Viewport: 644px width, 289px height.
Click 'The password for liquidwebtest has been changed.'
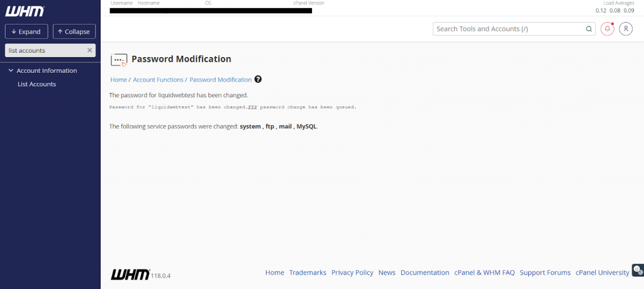[x=179, y=95]
